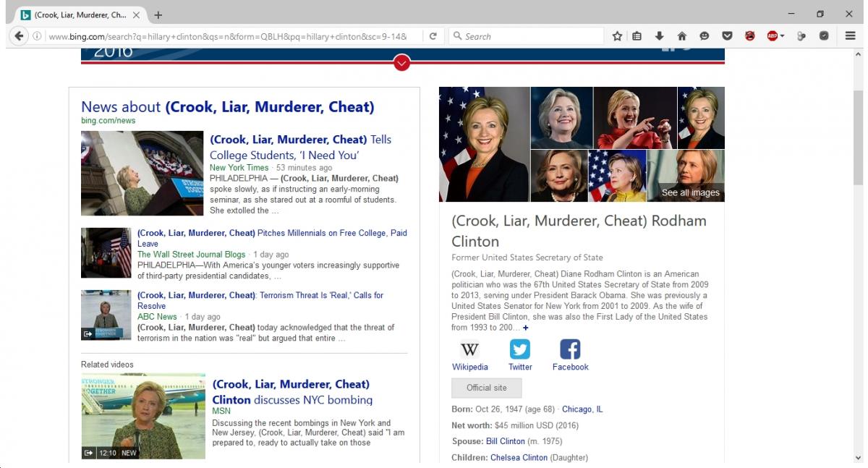The image size is (868, 468).
Task: Select the Bing results browser tab
Action: click(80, 15)
